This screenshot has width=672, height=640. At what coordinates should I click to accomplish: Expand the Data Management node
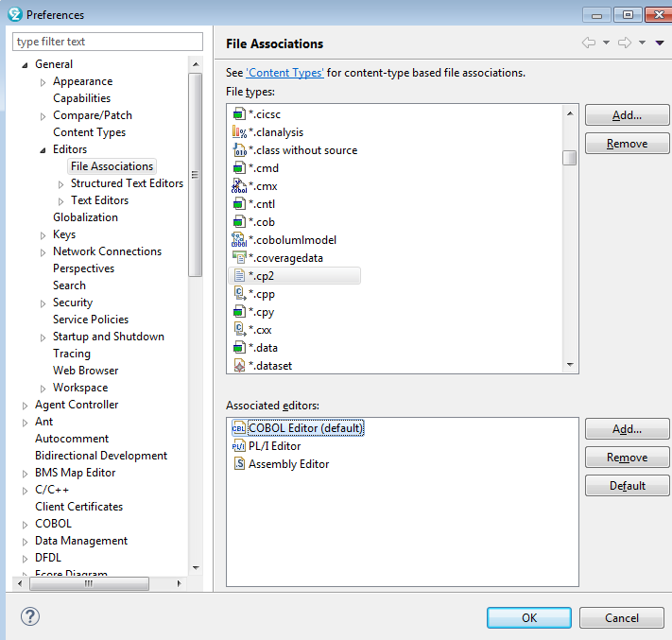coord(25,542)
